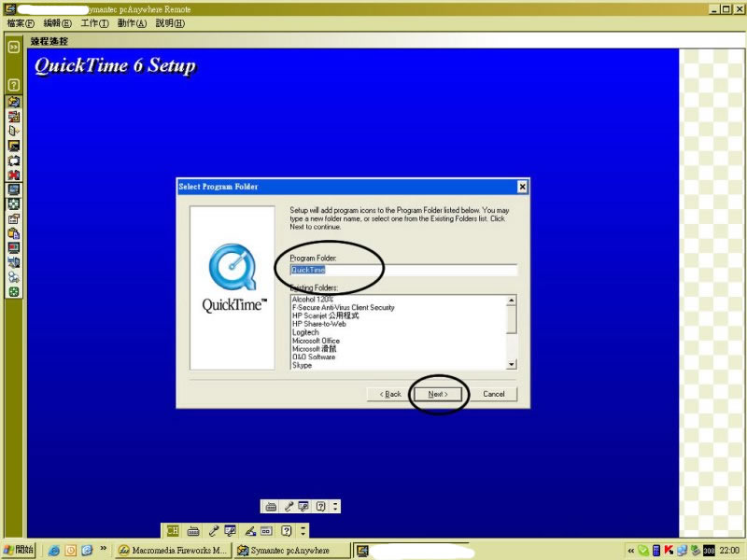Screen dimensions: 747x560
Task: Click the clipboard transfer sidebar icon
Action: tap(14, 233)
